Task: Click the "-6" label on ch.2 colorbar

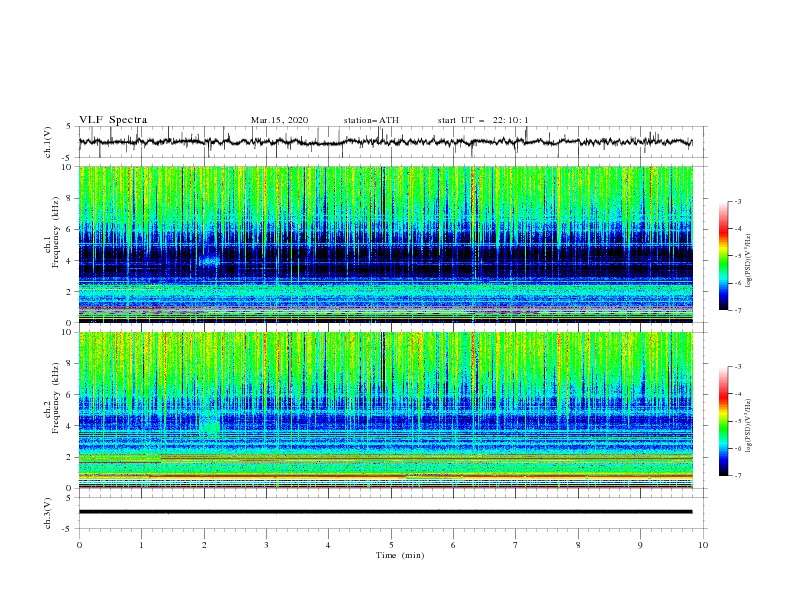Action: pyautogui.click(x=738, y=448)
